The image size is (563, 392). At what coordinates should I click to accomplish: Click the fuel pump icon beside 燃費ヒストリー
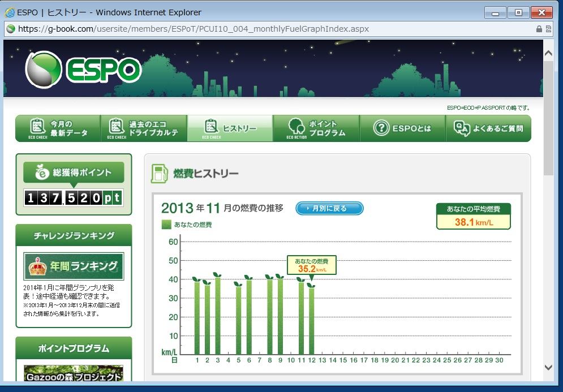[x=159, y=174]
